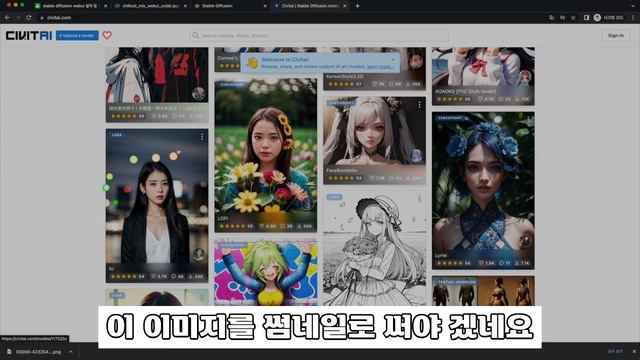Click the green macOS maximize window button

coord(23,5)
